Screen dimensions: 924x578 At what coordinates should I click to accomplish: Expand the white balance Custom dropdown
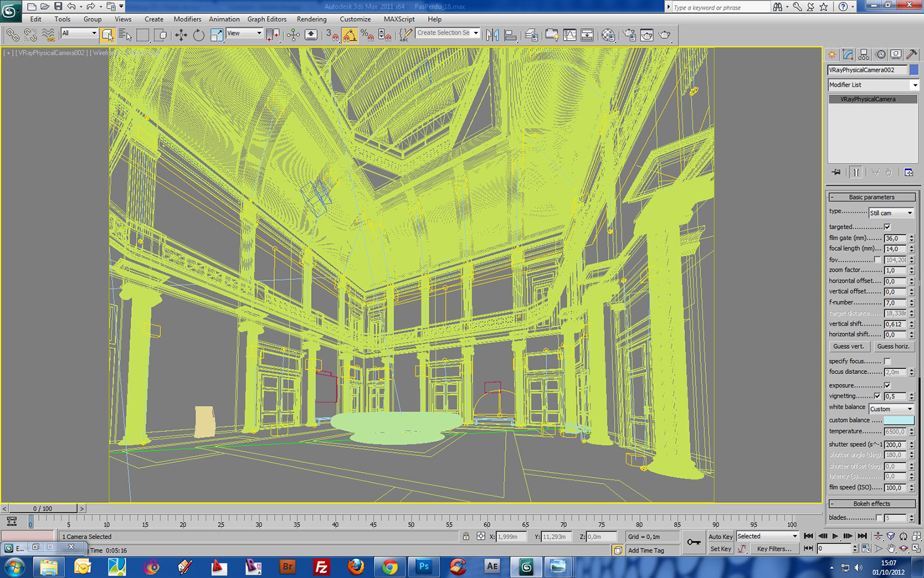click(891, 409)
